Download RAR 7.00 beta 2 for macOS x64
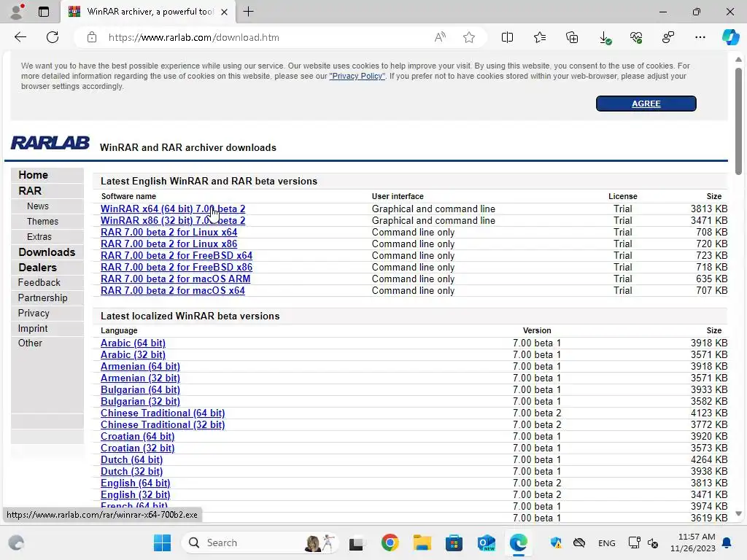 pyautogui.click(x=172, y=290)
